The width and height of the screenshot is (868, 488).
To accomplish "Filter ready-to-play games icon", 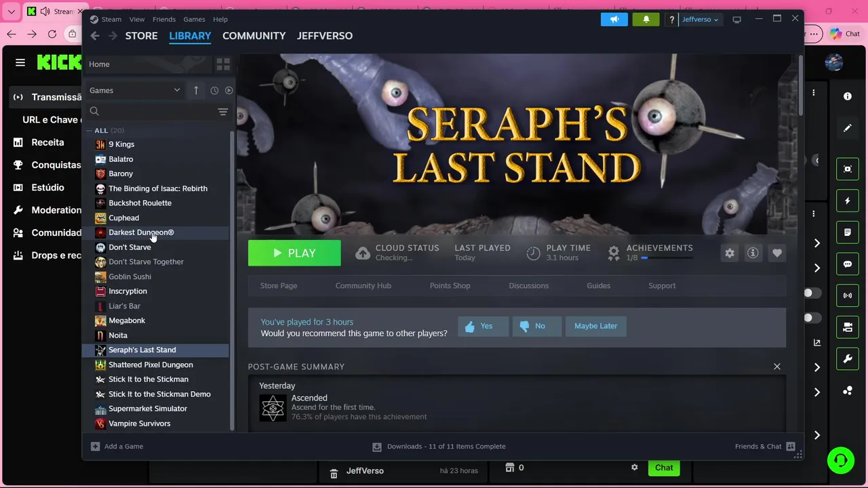I will click(x=229, y=90).
